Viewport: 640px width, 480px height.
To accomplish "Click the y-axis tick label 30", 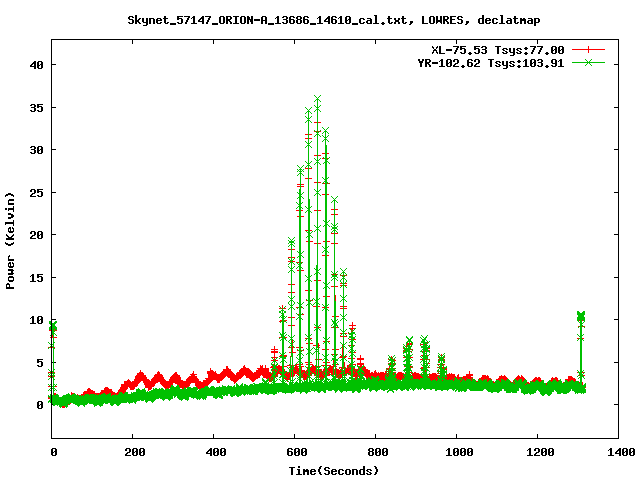I will [36, 150].
